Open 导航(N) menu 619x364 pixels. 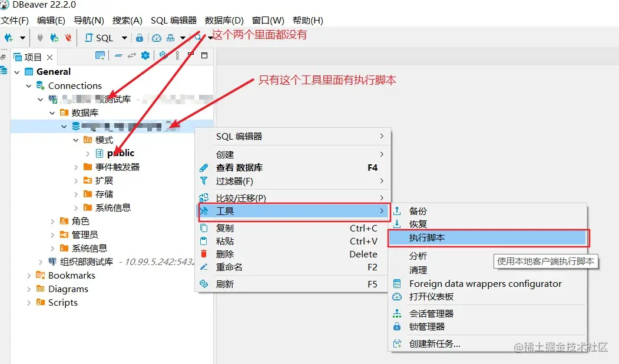point(89,21)
